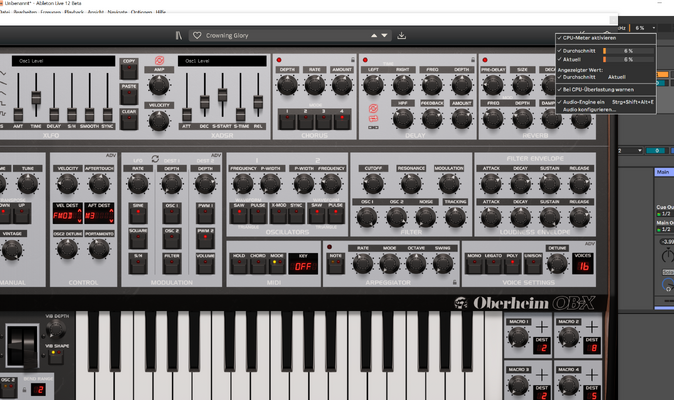Click the plus icon next to Macro 2

pos(592,327)
